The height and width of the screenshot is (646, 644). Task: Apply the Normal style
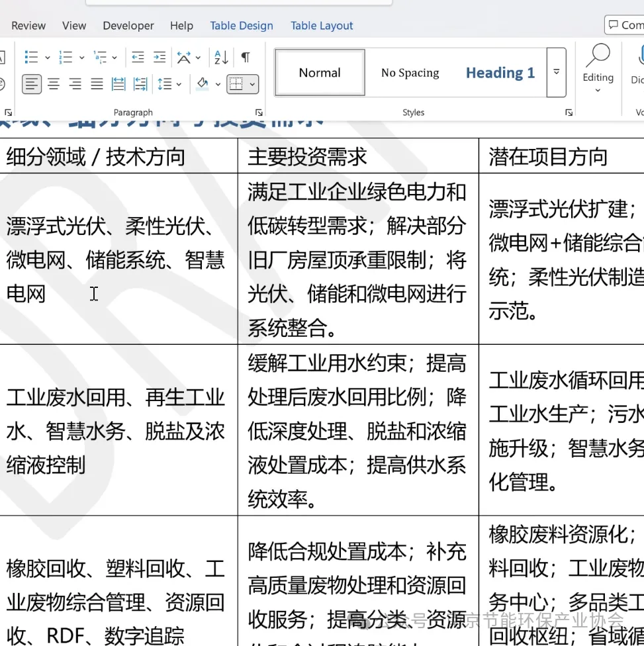tap(320, 73)
